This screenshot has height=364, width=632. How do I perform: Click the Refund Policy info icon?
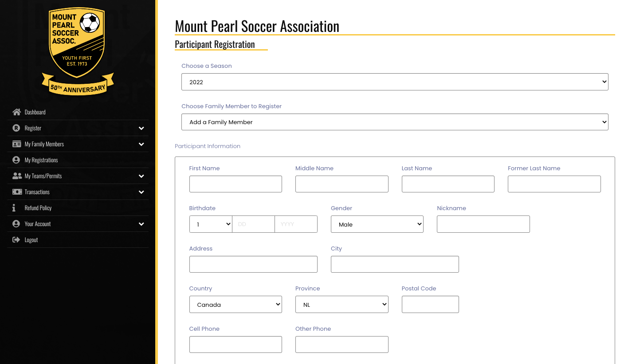14,208
